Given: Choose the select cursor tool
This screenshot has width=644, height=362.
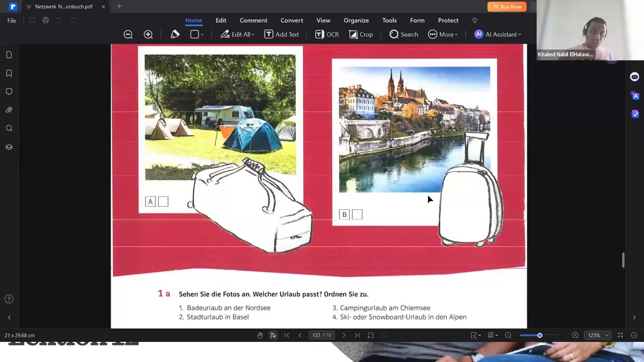Looking at the screenshot, I should coord(273,335).
